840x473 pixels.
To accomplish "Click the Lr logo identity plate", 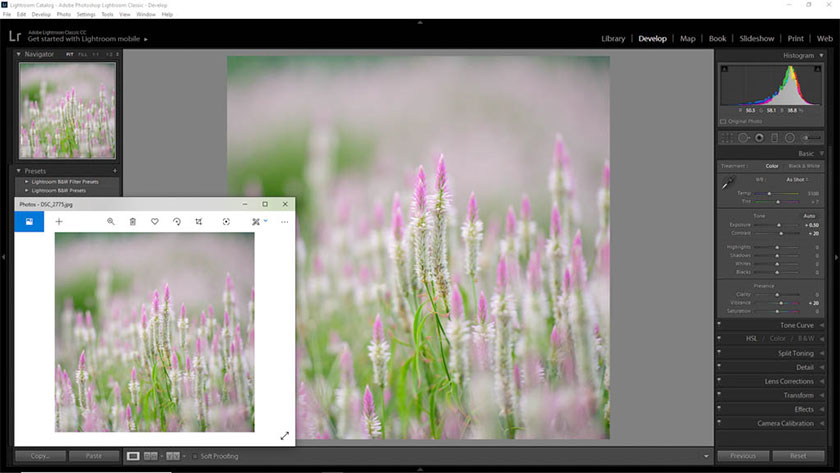I will click(14, 36).
